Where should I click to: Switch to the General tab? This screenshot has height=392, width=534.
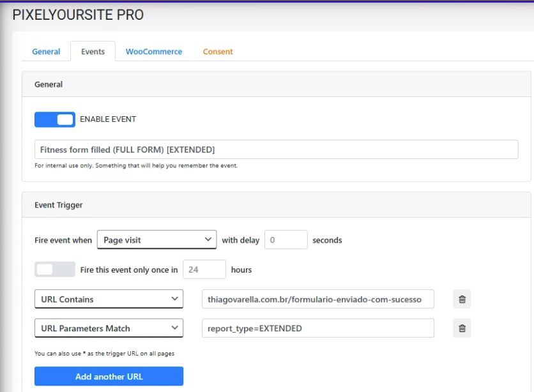tap(46, 52)
